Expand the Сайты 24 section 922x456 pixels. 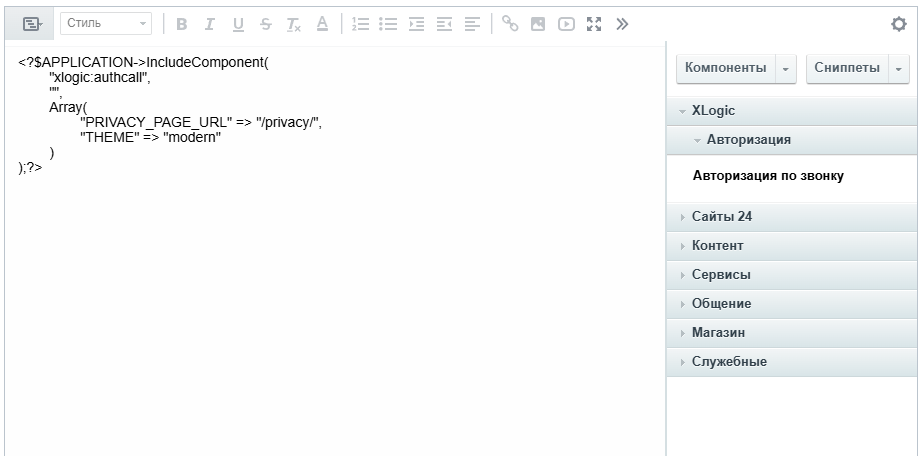721,217
